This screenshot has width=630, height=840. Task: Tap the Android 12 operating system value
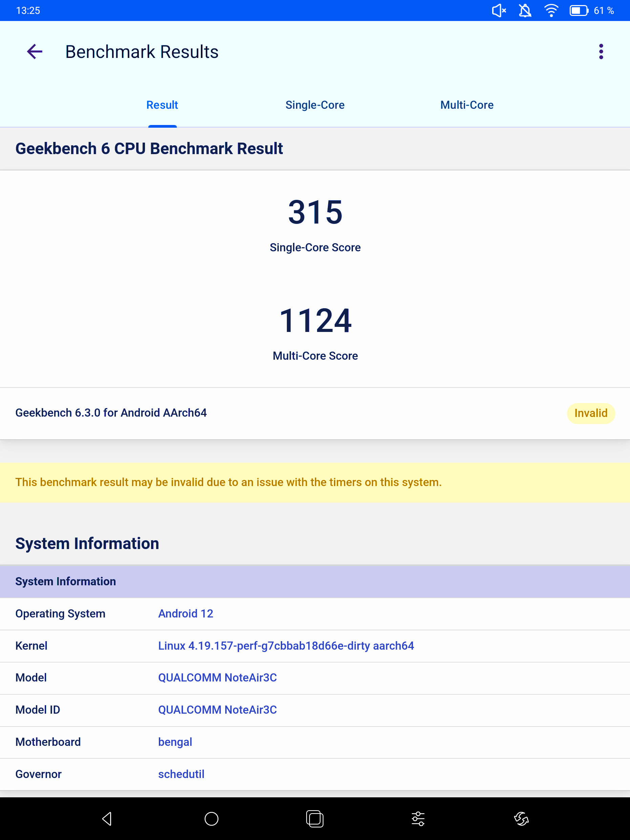(186, 614)
